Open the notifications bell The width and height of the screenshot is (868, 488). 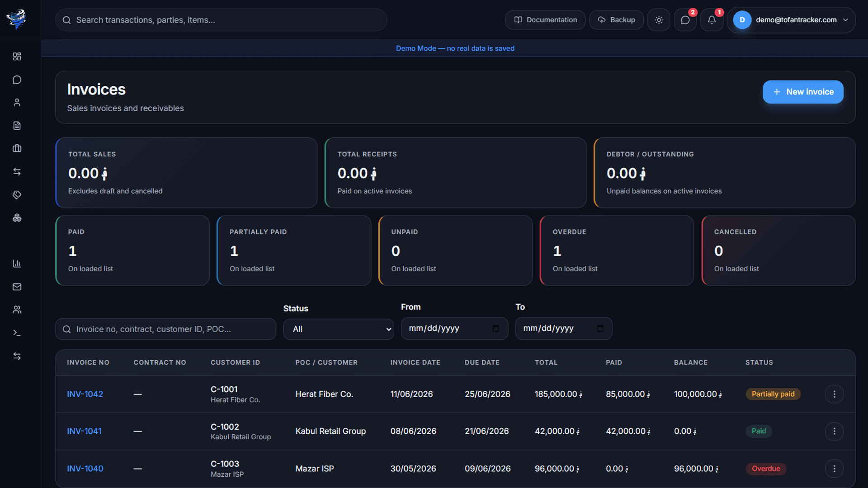712,20
